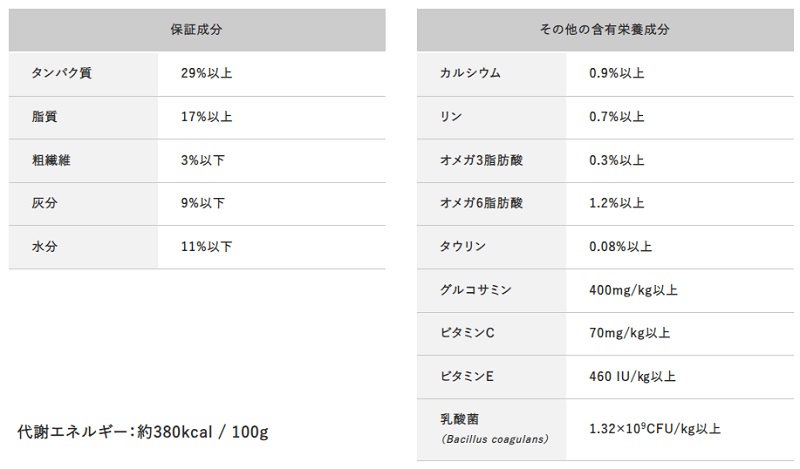Image resolution: width=800 pixels, height=469 pixels.
Task: Select the タンパク質 row label
Action: pos(62,73)
